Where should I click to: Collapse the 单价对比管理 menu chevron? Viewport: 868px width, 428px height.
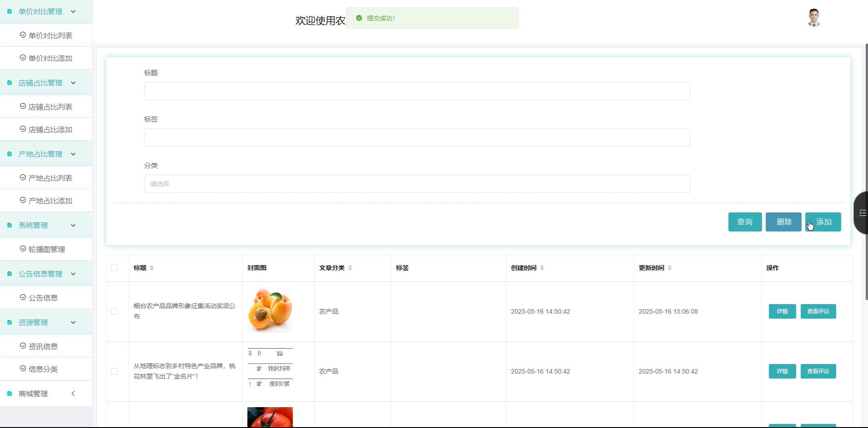pyautogui.click(x=73, y=11)
